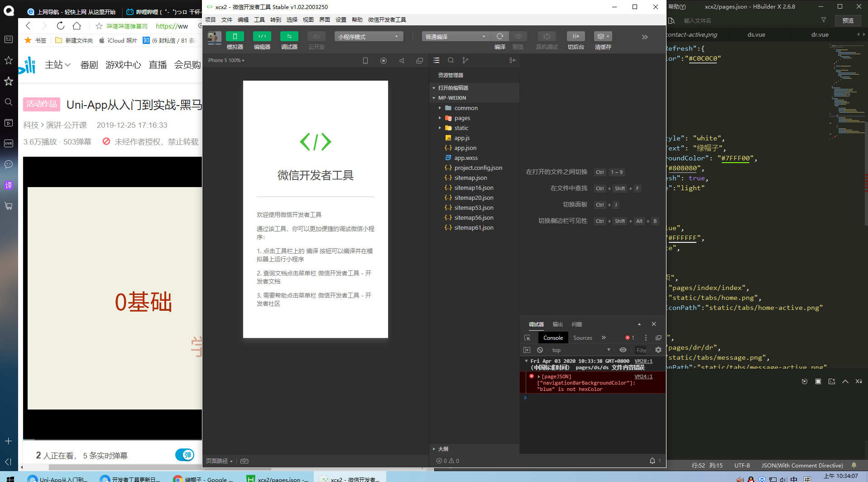The width and height of the screenshot is (868, 482).
Task: Switch to the 输出 output tab
Action: (x=558, y=324)
